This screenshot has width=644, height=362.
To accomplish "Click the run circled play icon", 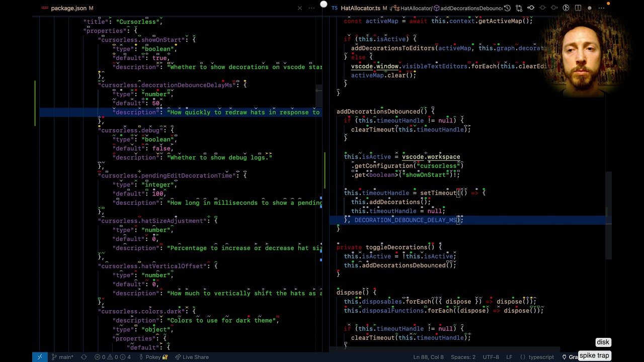I will point(566,8).
